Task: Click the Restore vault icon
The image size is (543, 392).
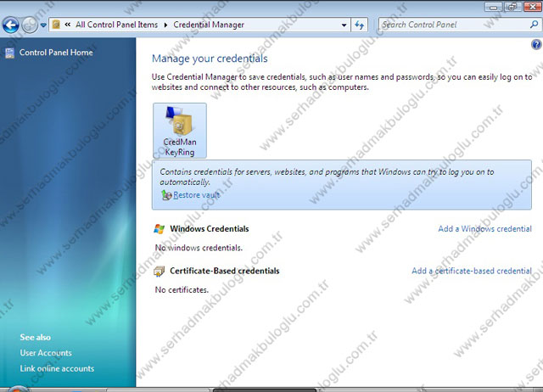Action: click(166, 195)
